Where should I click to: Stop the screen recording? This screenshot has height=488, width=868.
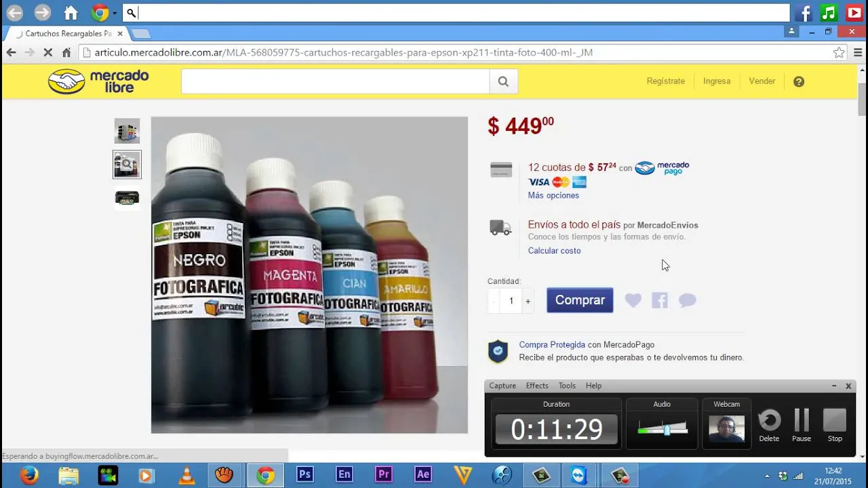click(835, 426)
